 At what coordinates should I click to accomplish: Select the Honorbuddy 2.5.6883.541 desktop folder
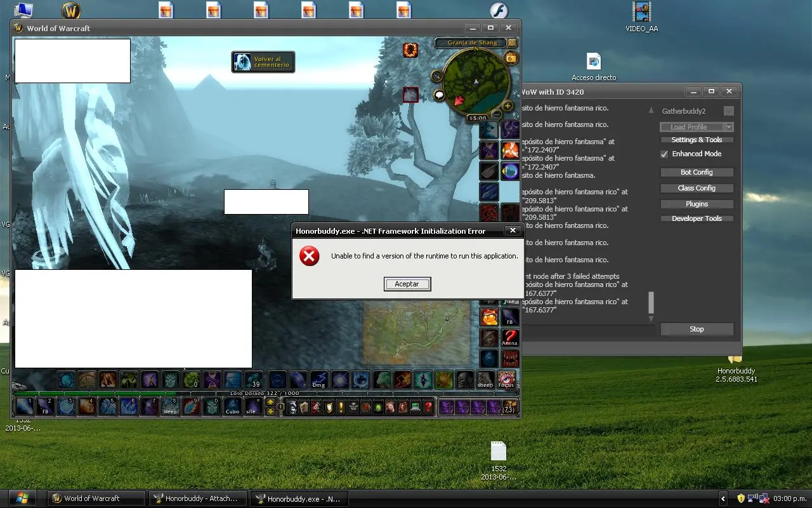pos(736,370)
